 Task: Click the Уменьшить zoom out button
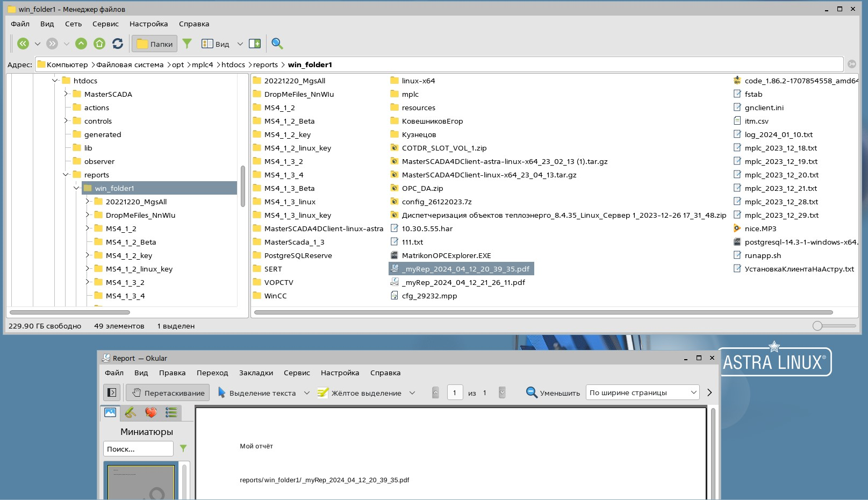point(553,393)
